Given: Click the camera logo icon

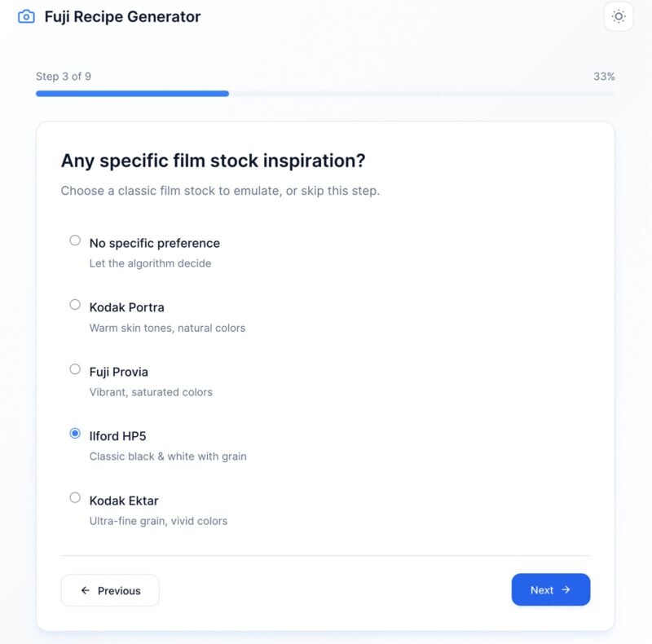Looking at the screenshot, I should [x=26, y=16].
